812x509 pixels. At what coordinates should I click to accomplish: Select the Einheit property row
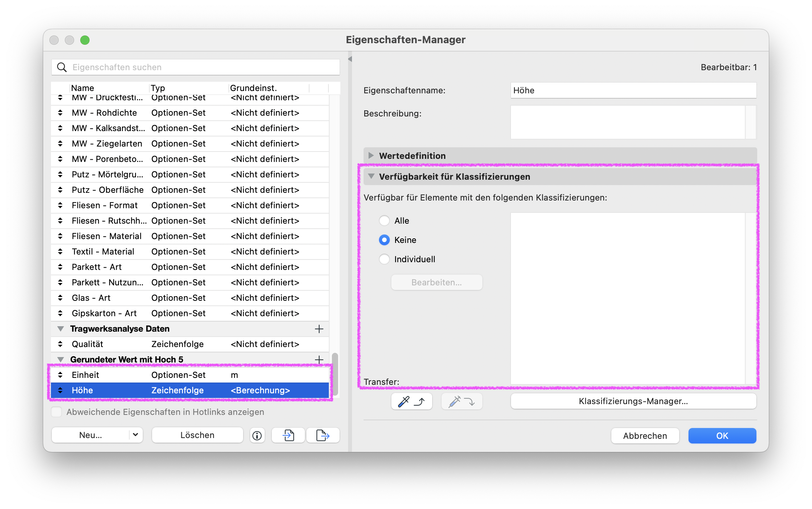coord(190,375)
